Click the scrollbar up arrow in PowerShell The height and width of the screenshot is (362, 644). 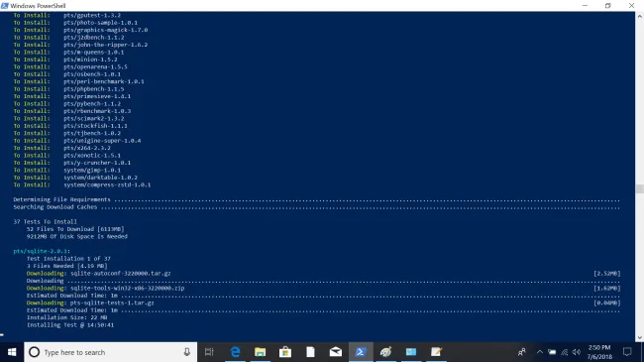[639, 17]
